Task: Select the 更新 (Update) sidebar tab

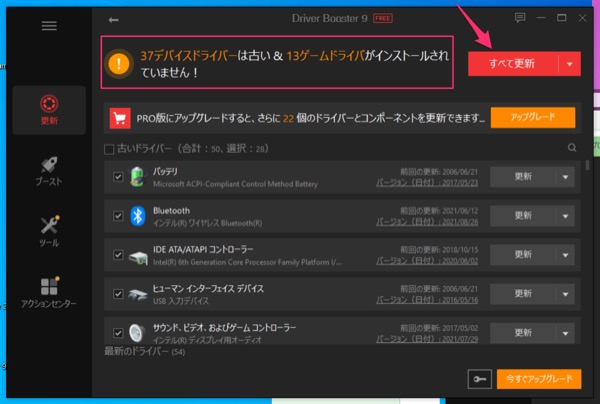Action: point(49,110)
